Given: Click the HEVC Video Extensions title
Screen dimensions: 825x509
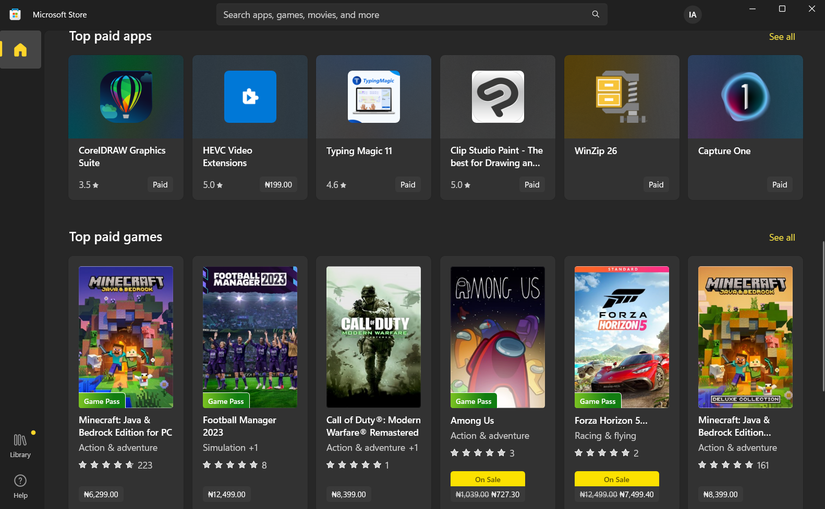Looking at the screenshot, I should (x=227, y=156).
